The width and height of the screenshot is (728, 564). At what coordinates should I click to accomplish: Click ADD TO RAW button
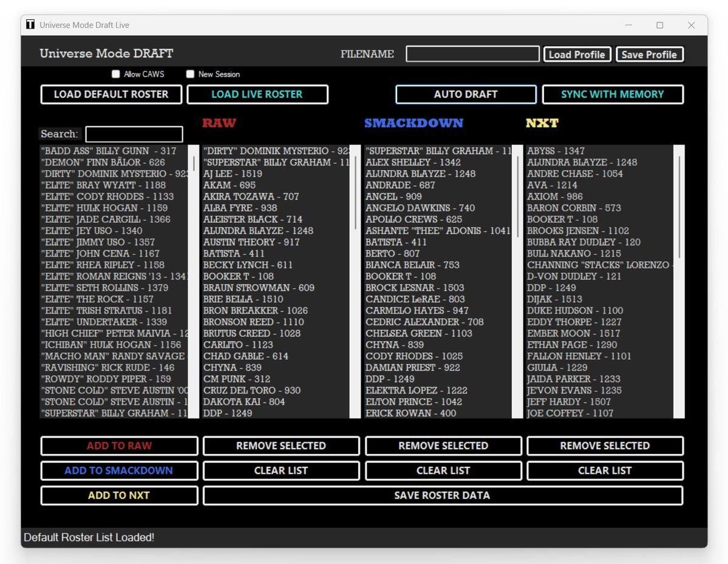120,446
